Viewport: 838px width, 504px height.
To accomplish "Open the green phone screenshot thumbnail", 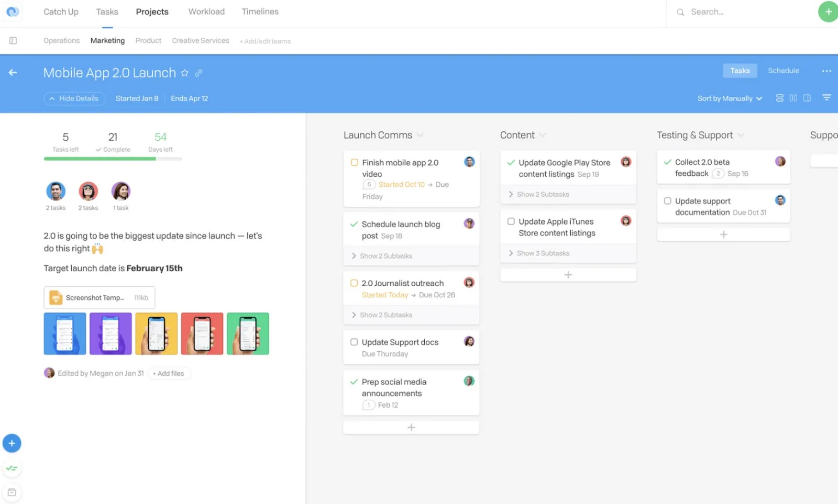I will [248, 334].
